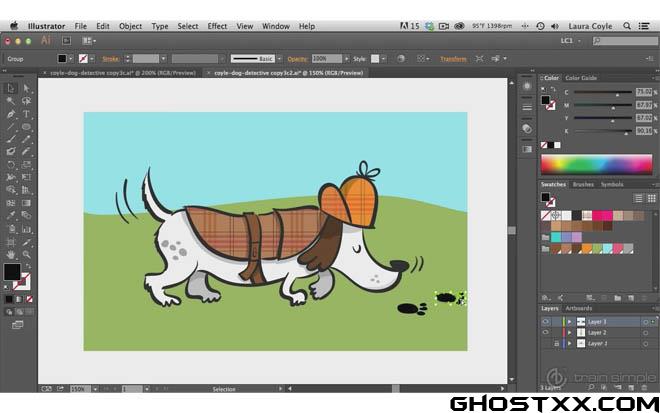Image resolution: width=660 pixels, height=413 pixels.
Task: Open the Basic brush definition dropdown
Action: tap(279, 59)
